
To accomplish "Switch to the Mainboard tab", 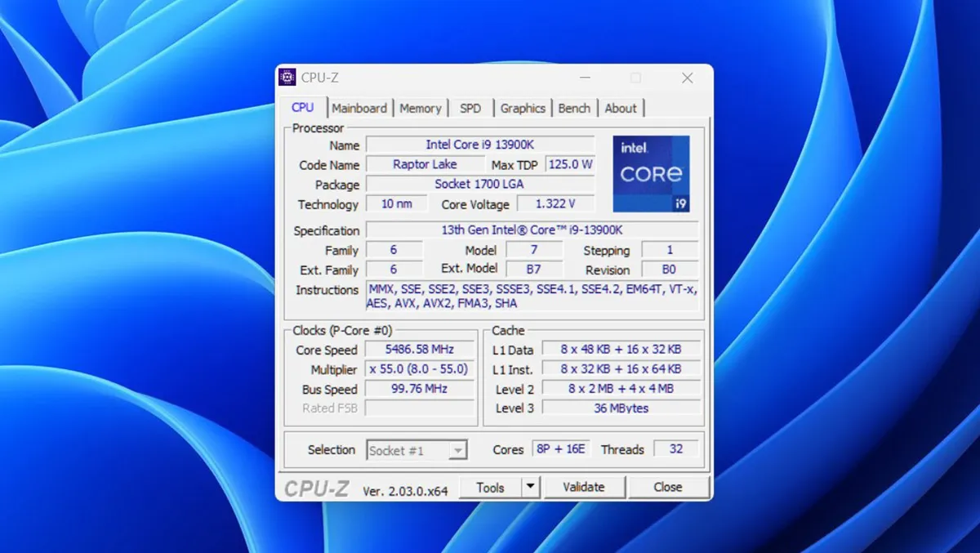I will [359, 108].
